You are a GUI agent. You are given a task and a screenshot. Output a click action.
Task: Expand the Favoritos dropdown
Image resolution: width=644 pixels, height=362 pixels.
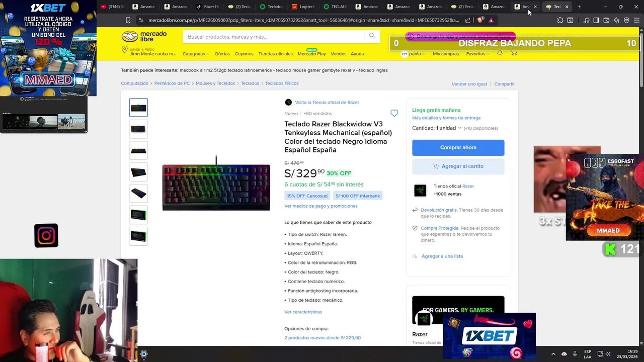(477, 54)
